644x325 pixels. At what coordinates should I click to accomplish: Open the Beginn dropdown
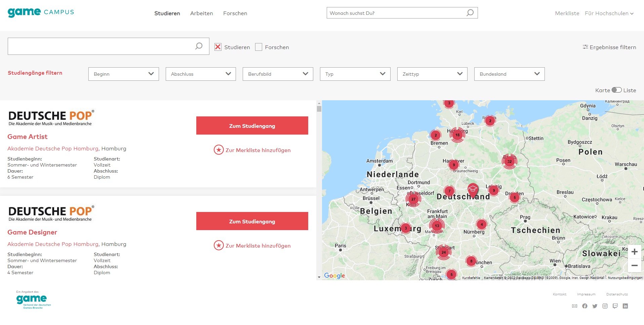124,74
